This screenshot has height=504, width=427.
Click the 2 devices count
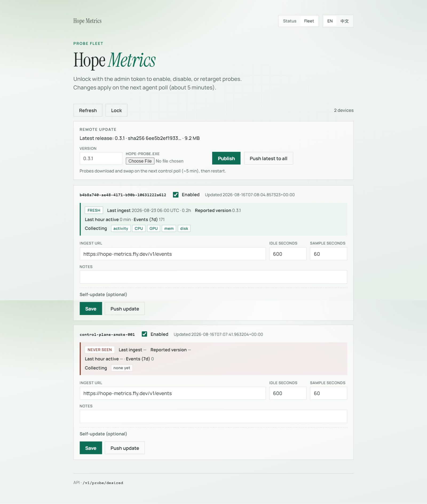coord(344,110)
